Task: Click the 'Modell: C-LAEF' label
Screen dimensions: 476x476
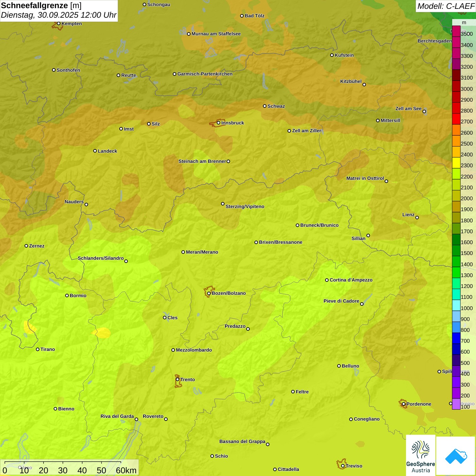Action: coord(446,6)
